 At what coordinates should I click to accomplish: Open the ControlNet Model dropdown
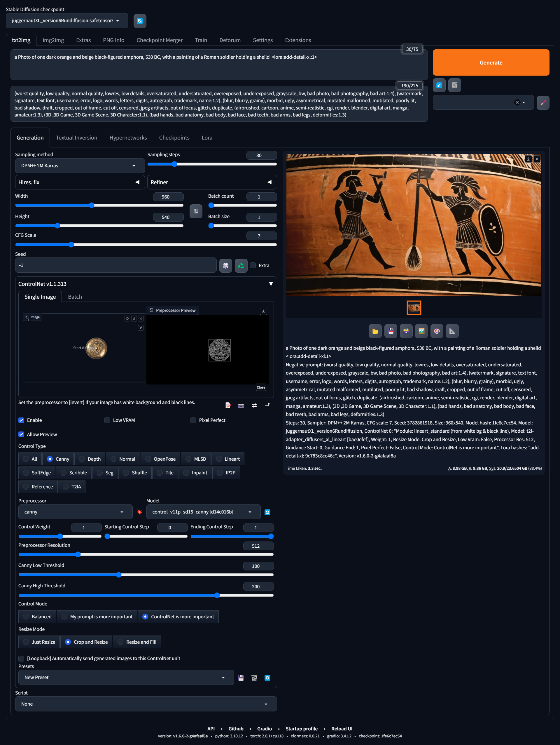pos(203,512)
